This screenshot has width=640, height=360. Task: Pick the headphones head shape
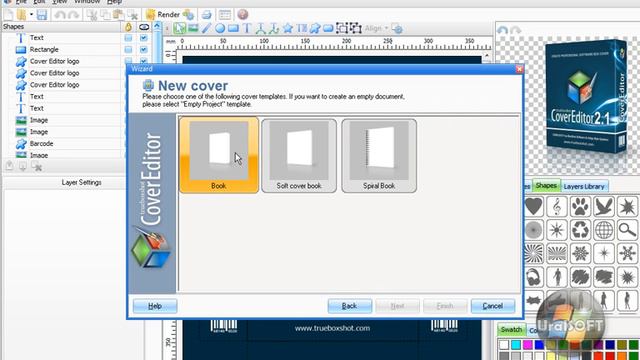533,277
